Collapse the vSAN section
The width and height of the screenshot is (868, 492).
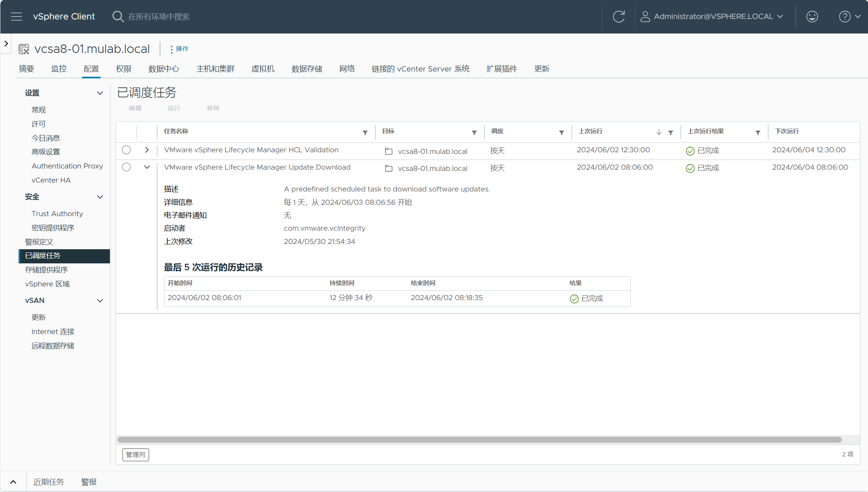[x=100, y=301]
